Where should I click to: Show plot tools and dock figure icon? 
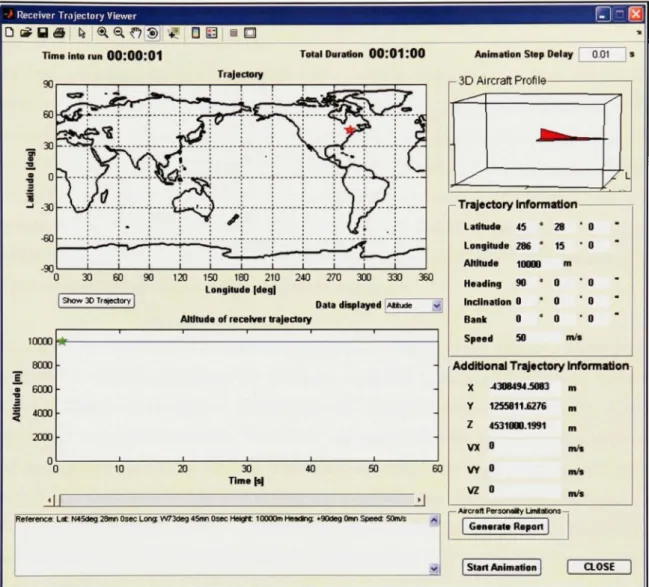(250, 33)
